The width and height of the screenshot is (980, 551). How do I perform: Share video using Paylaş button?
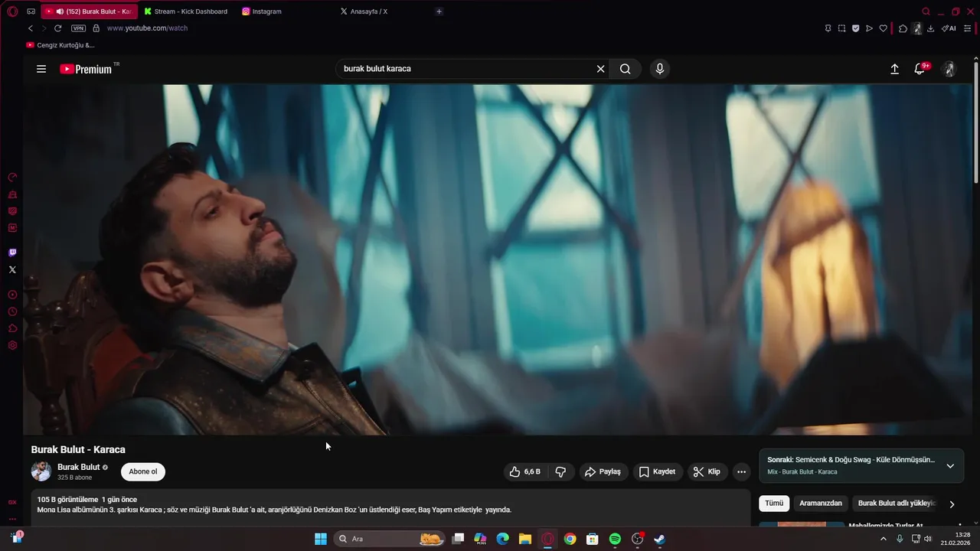click(x=603, y=472)
